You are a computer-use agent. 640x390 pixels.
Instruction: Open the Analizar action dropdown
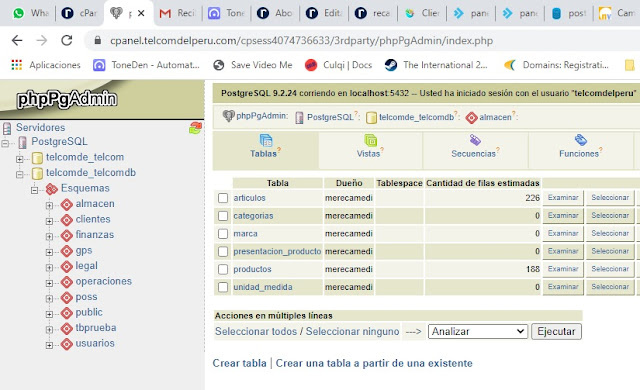[x=478, y=331]
